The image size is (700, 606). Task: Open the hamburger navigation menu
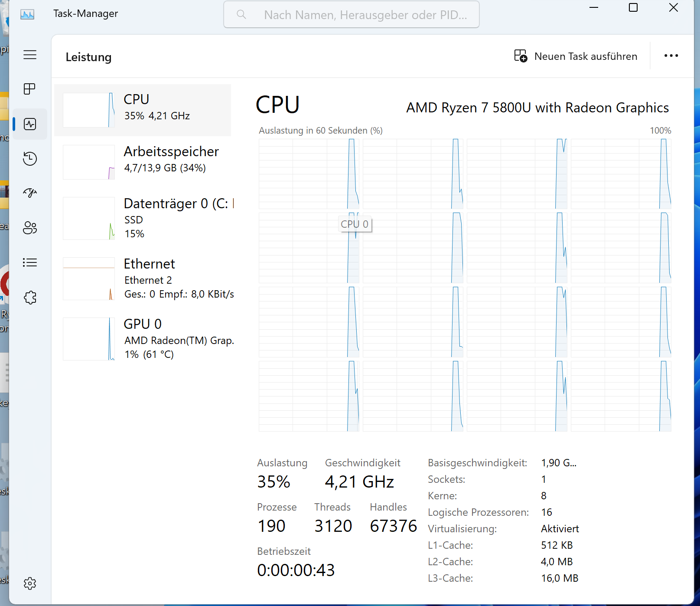[x=30, y=55]
